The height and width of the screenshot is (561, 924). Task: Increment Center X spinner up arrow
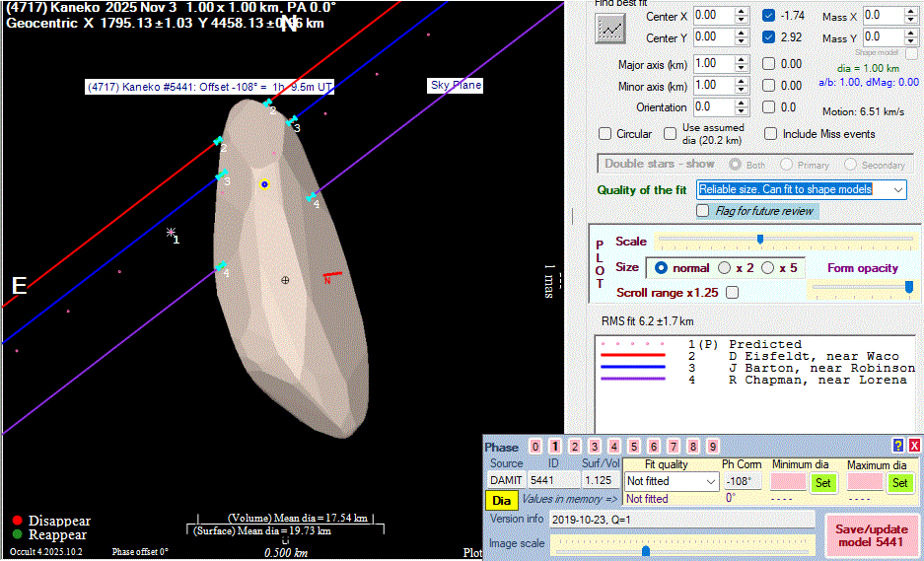(x=741, y=11)
